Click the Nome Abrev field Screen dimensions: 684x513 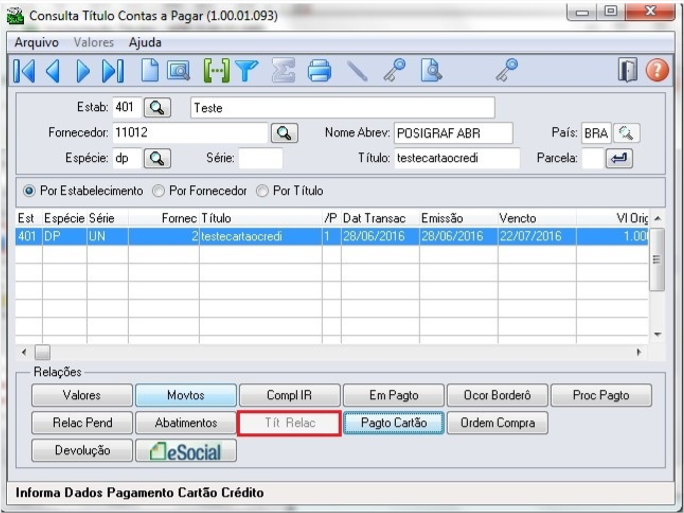coord(453,133)
